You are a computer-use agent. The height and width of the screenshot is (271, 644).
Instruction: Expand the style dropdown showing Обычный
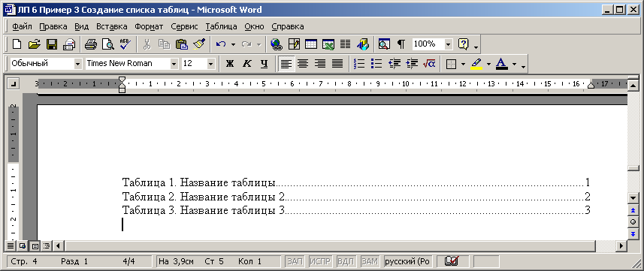77,64
